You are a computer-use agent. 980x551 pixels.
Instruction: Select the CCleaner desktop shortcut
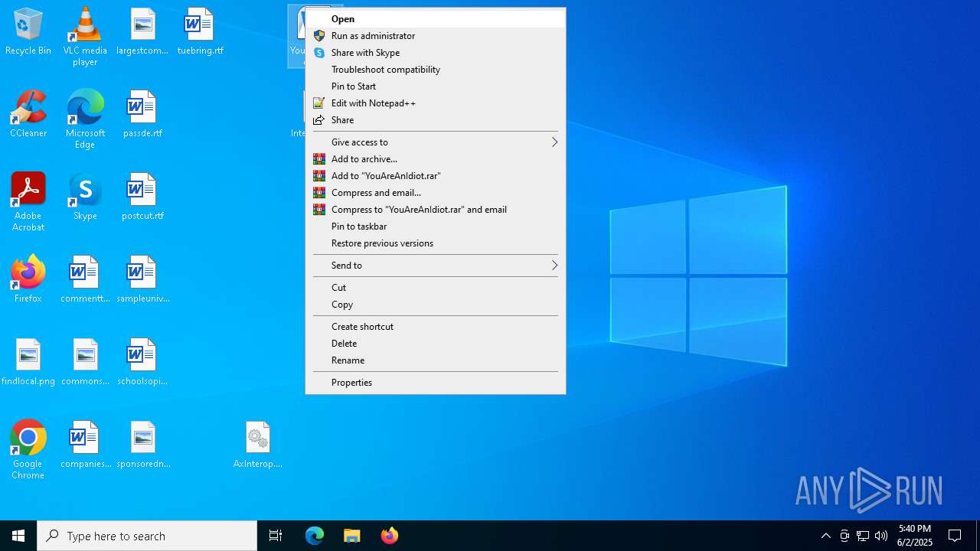coord(28,115)
